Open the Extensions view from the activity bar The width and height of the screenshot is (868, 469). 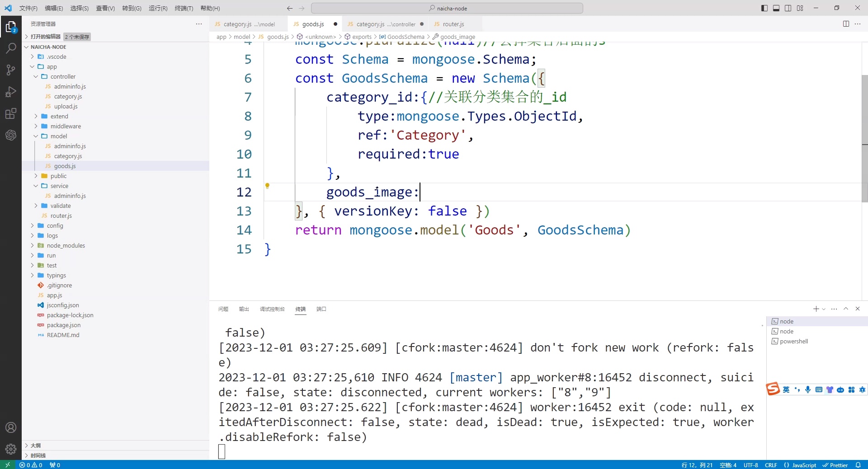click(10, 113)
